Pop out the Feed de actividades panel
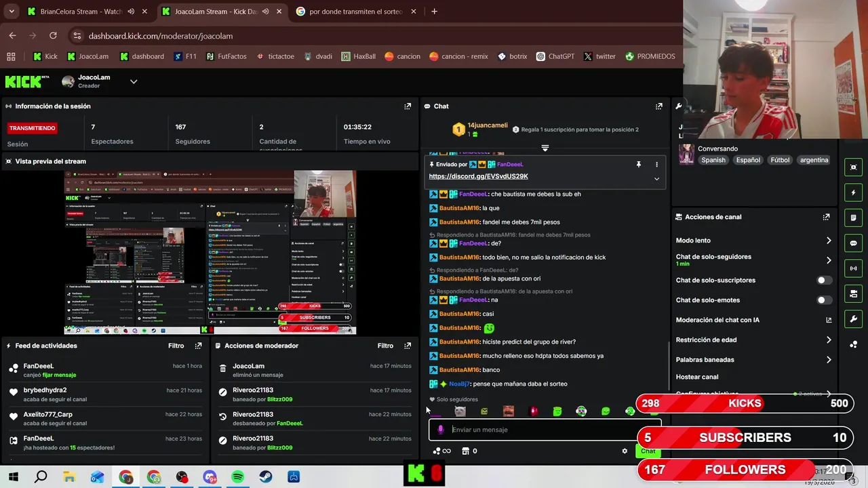Image resolution: width=868 pixels, height=488 pixels. [x=198, y=346]
